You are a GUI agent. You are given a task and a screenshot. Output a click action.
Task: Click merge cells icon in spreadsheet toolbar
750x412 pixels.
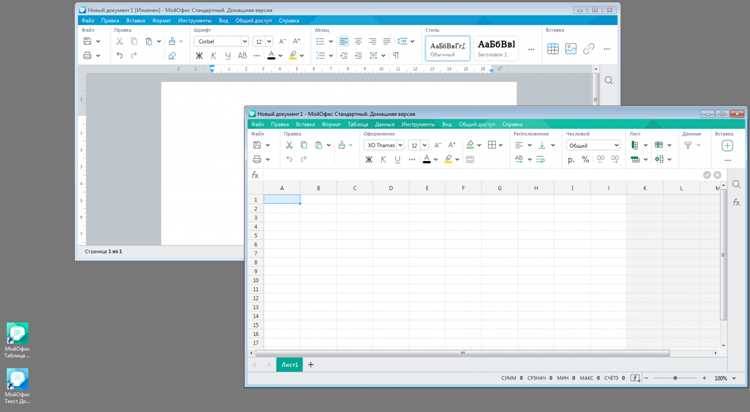(x=470, y=159)
